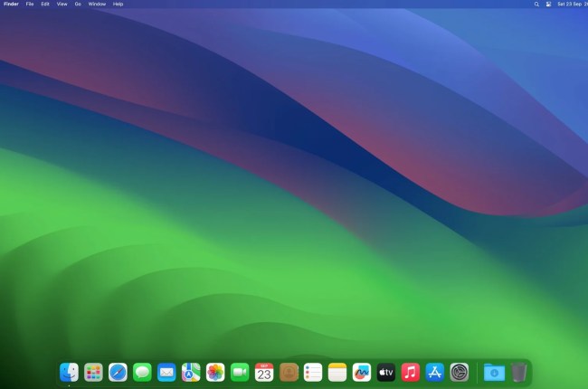Open the Help menu
588x389 pixels.
(x=118, y=5)
